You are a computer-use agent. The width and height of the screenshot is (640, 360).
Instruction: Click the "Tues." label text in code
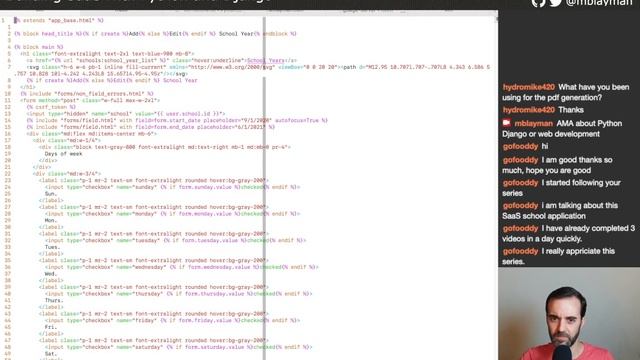click(52, 247)
